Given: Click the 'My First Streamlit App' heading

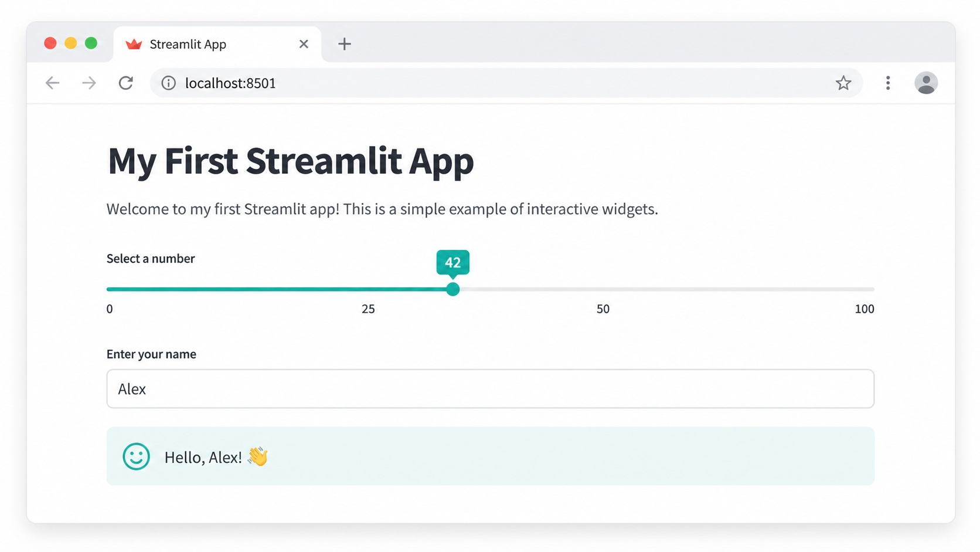Looking at the screenshot, I should click(x=291, y=161).
